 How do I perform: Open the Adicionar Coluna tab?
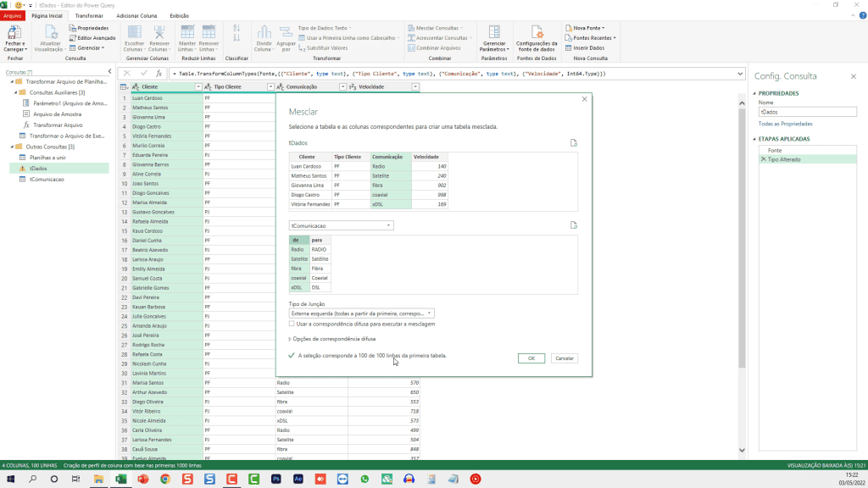point(135,15)
